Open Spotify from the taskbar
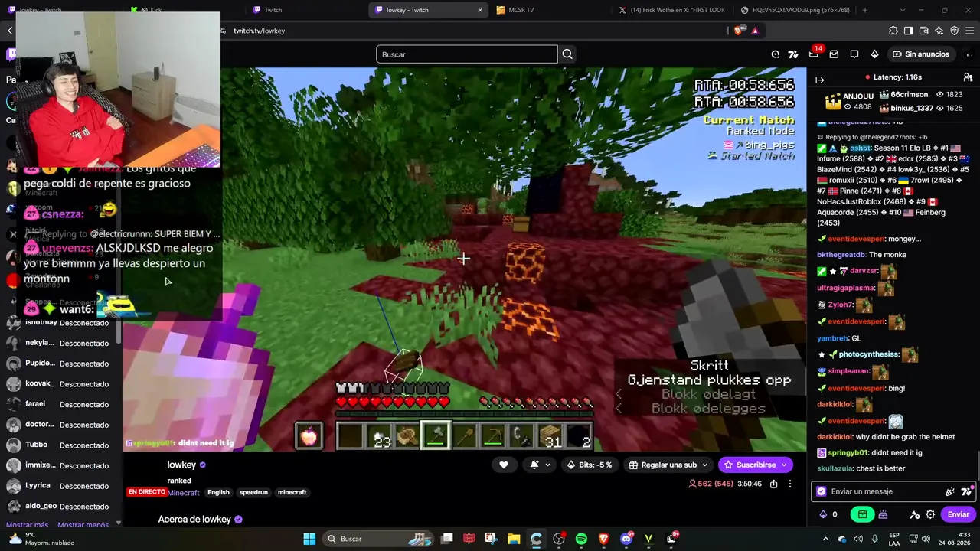The image size is (980, 551). coord(581,539)
